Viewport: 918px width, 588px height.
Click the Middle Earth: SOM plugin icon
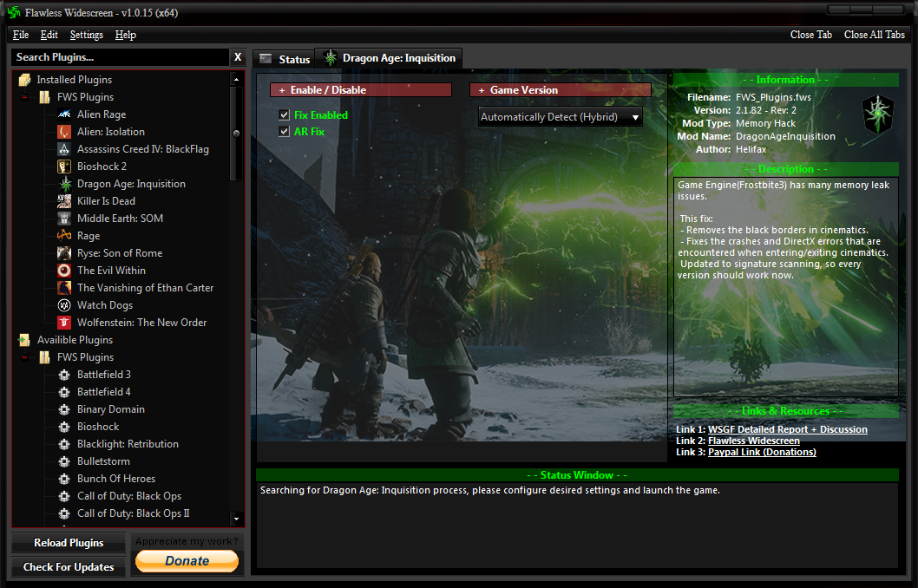click(x=64, y=219)
